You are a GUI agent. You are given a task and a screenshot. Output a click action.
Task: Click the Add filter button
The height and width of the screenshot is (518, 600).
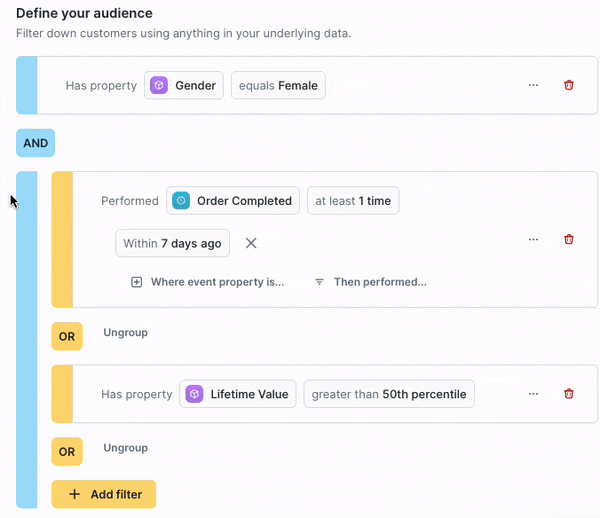click(x=104, y=494)
